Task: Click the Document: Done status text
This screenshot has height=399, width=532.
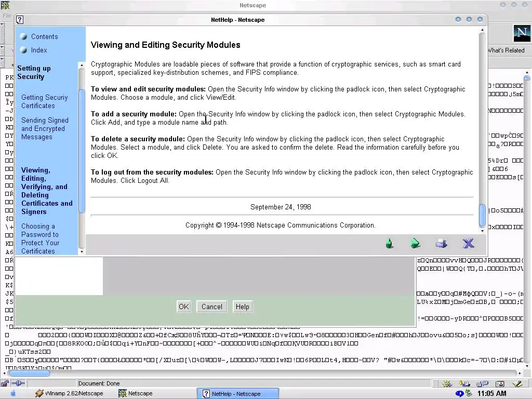Action: pos(99,383)
